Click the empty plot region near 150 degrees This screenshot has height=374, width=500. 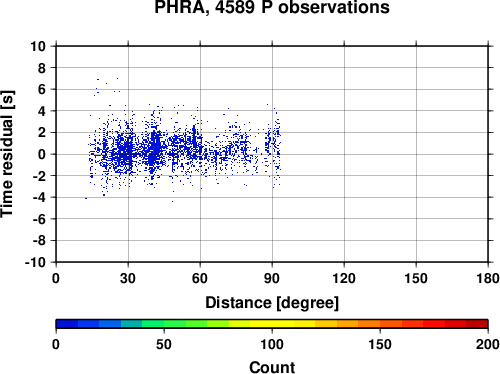point(416,154)
